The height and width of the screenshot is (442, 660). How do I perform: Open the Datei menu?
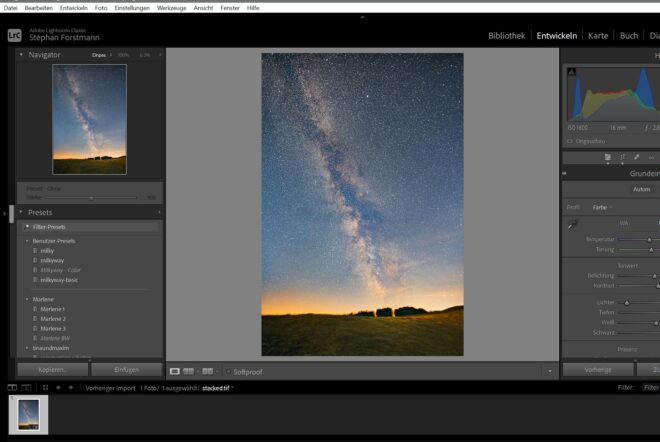point(11,8)
